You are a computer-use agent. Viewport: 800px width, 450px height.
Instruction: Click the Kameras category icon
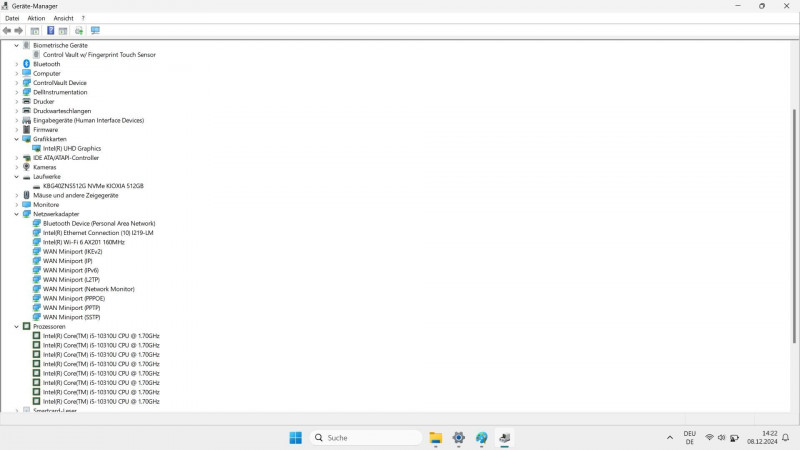[27, 167]
